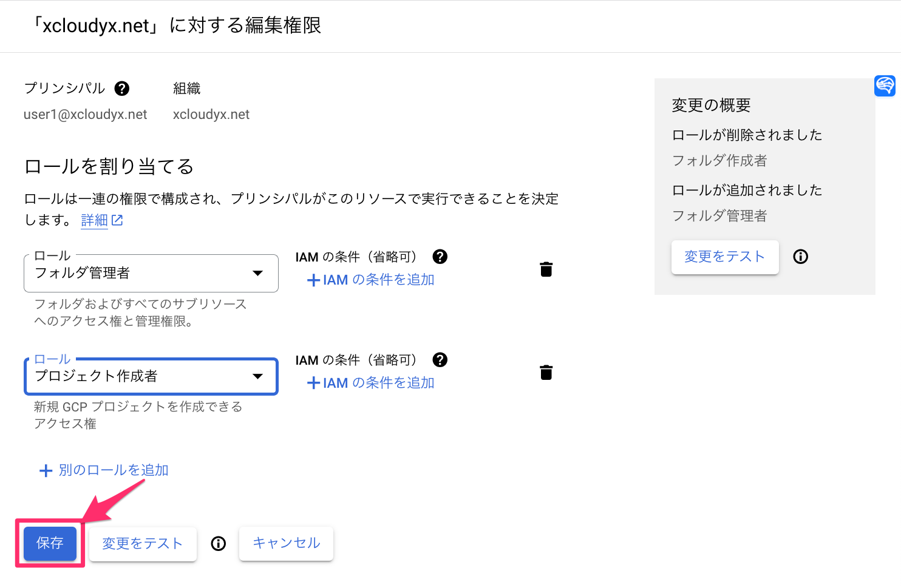
Task: Click the info icon beside bottom 変更をテスト button
Action: (218, 544)
